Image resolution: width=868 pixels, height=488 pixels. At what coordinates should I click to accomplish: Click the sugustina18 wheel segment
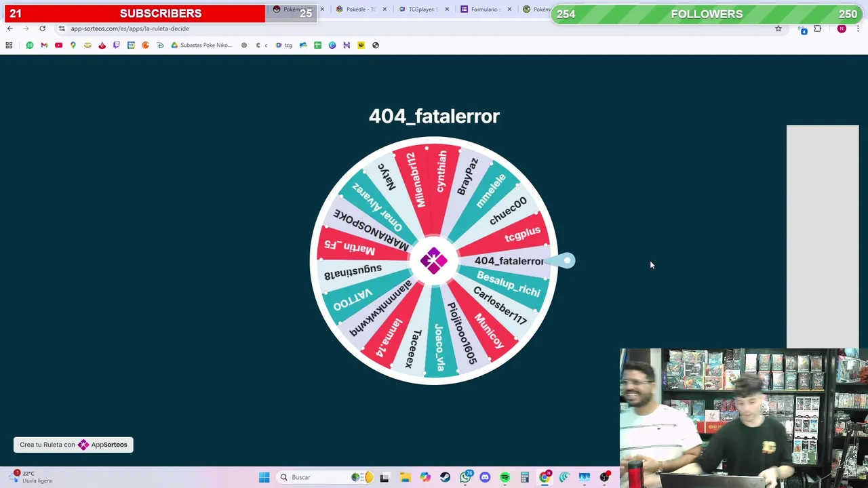tap(353, 272)
